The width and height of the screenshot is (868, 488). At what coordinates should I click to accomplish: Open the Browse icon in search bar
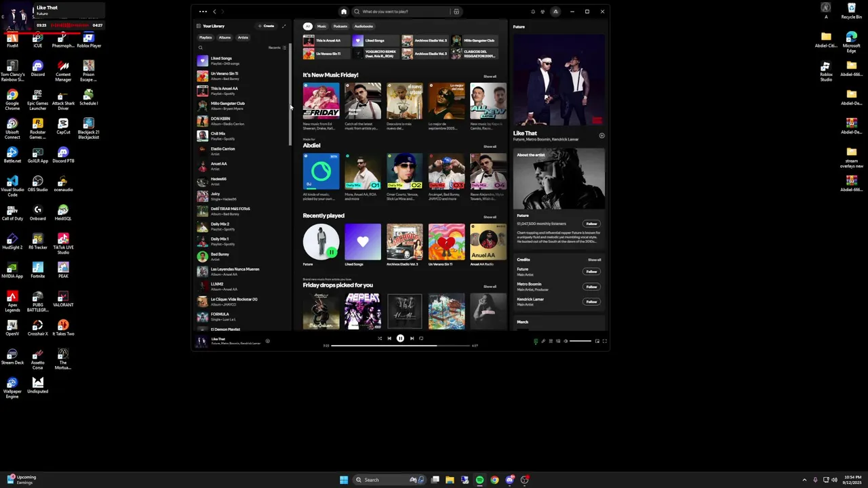456,12
